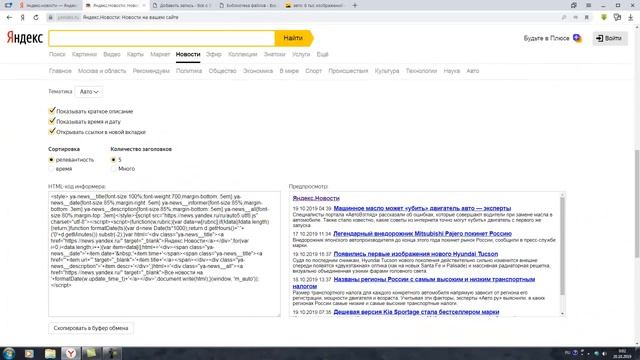The width and height of the screenshot is (640, 360).
Task: Open the 'Авто' news category
Action: click(x=473, y=71)
